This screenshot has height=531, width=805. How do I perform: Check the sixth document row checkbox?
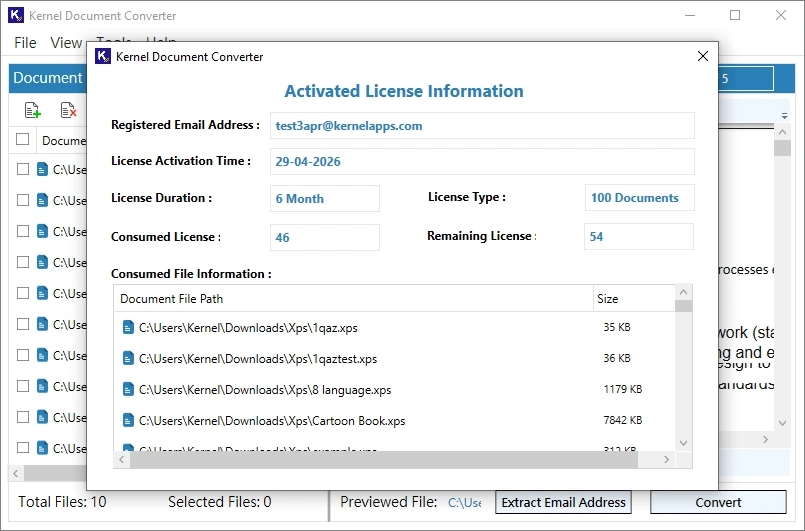pos(23,324)
